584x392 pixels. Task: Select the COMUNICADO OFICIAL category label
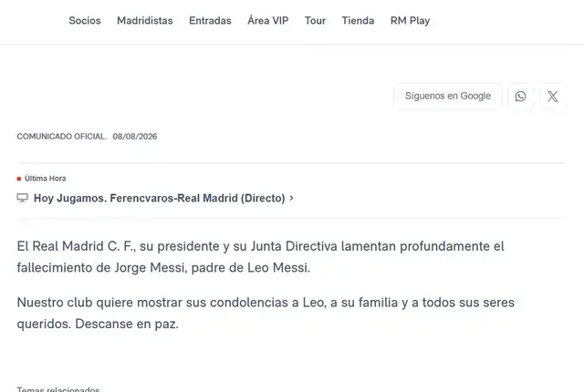tap(61, 137)
